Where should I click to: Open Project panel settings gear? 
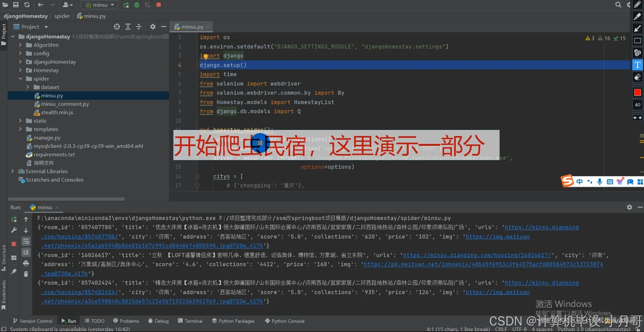coord(153,27)
